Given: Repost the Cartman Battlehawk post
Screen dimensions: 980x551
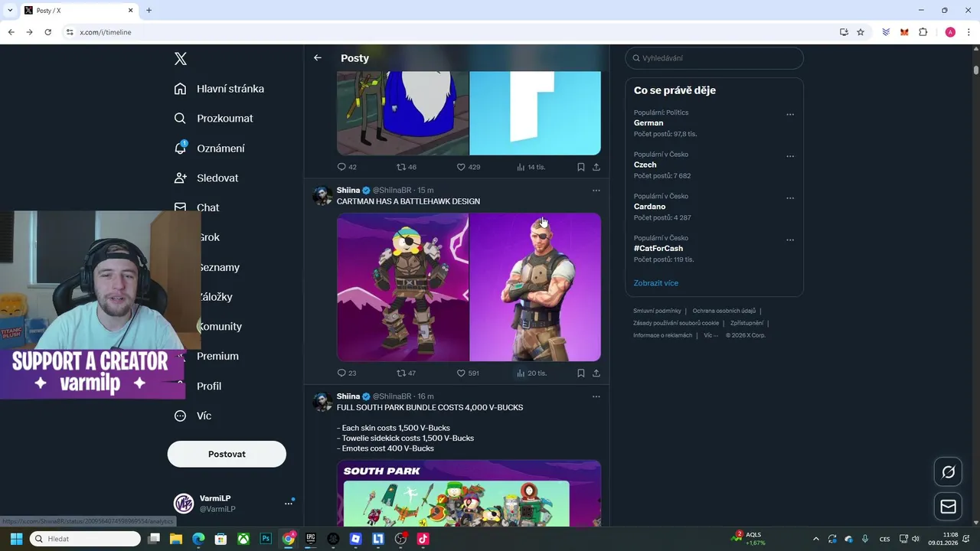Looking at the screenshot, I should click(401, 373).
